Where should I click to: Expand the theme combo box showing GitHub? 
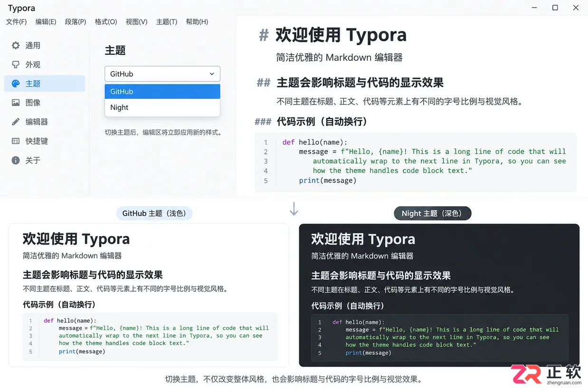[162, 74]
